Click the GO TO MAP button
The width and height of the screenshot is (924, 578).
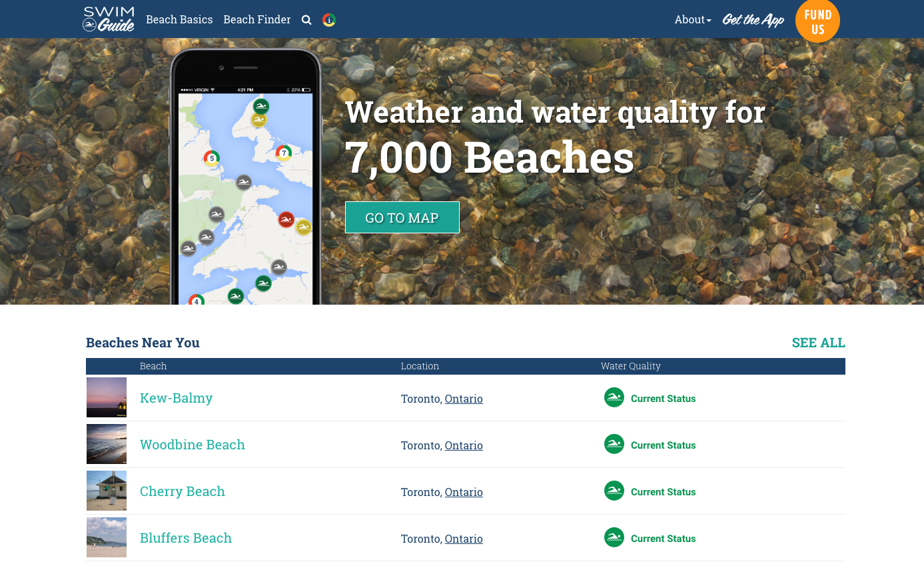coord(402,217)
